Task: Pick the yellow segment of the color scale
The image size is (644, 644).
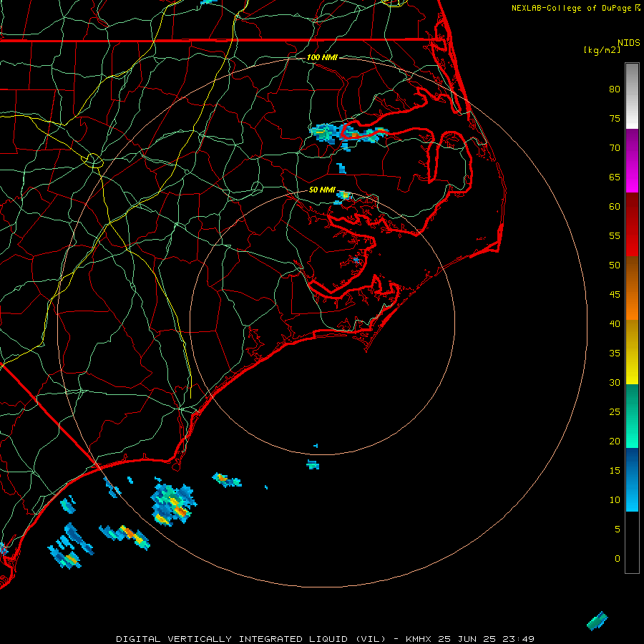Action: tap(632, 352)
